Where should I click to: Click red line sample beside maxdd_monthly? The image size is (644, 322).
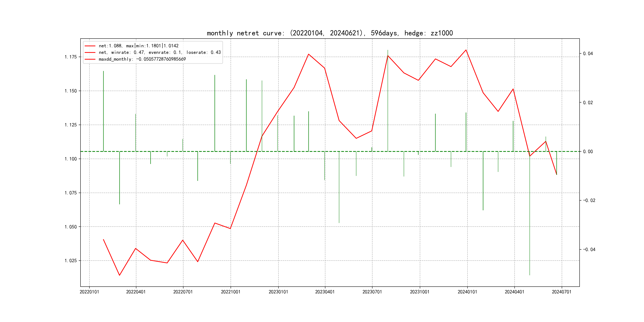click(90, 59)
